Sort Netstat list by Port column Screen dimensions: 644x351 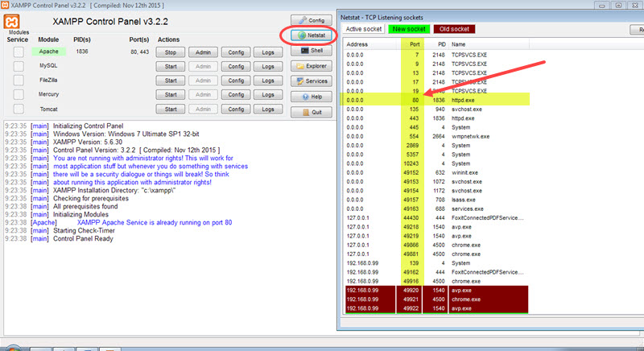(411, 44)
